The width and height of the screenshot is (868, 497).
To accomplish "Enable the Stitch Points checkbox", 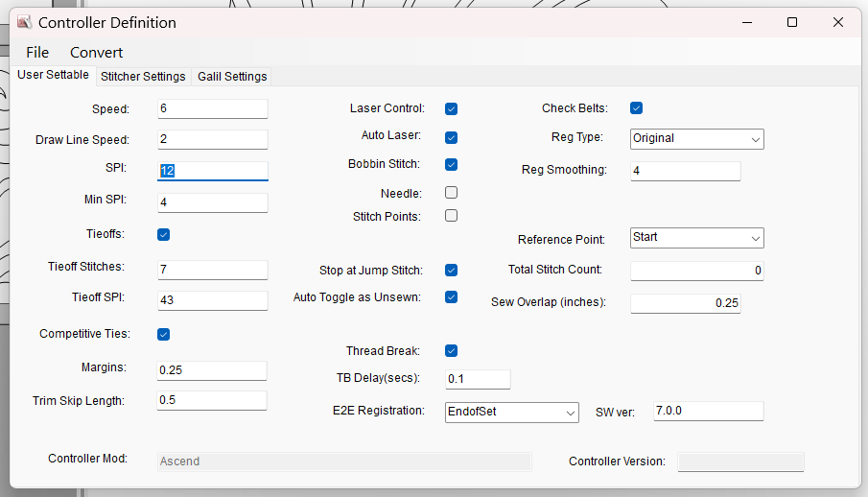I will (451, 216).
